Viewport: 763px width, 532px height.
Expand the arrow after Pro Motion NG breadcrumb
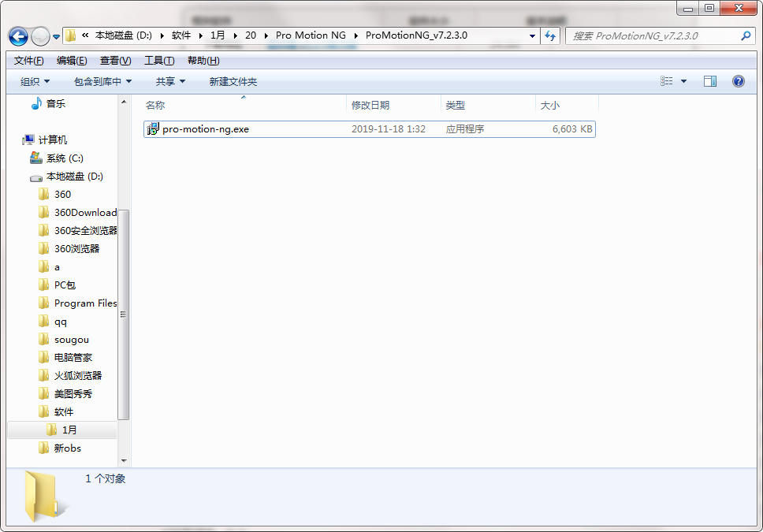click(356, 35)
